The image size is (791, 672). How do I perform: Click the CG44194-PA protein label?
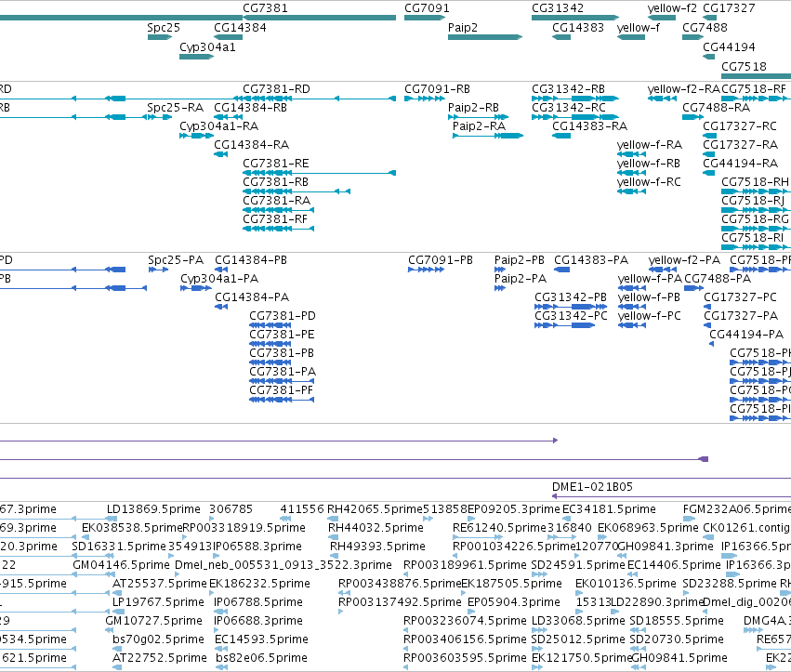point(746,335)
